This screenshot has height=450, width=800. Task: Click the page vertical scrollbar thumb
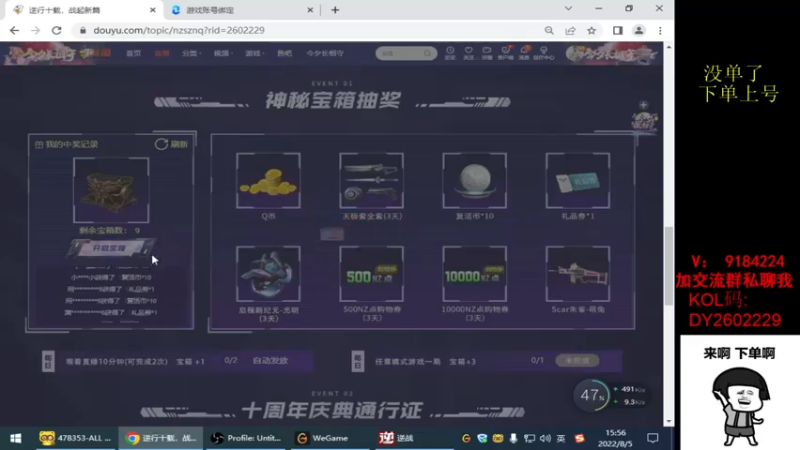pos(668,265)
